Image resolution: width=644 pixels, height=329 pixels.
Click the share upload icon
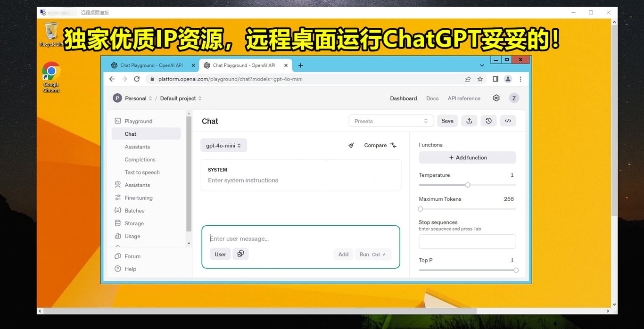[x=469, y=121]
